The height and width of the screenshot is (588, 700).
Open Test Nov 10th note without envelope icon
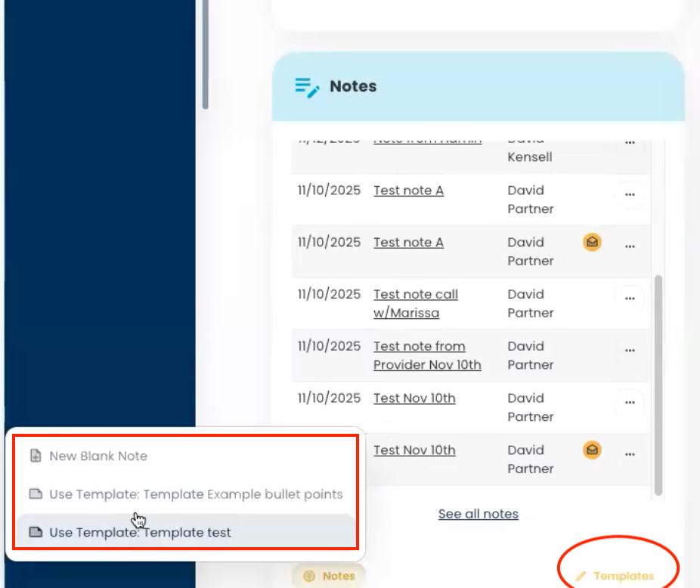(414, 398)
